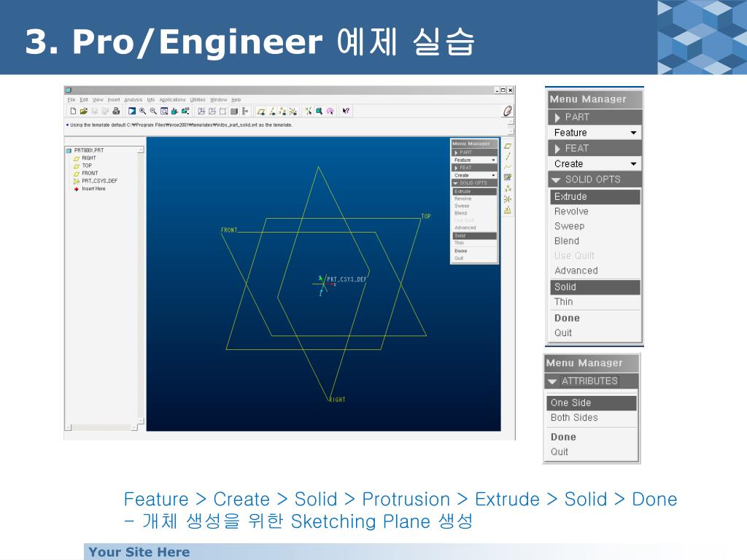
Task: Open the Analysis menu
Action: [133, 99]
